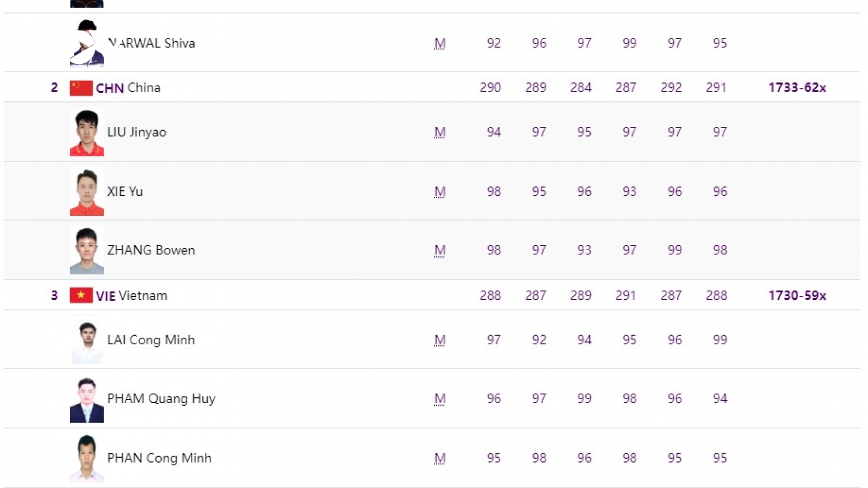This screenshot has width=868, height=488.
Task: Click the name ZHANG Bowen
Action: 151,250
